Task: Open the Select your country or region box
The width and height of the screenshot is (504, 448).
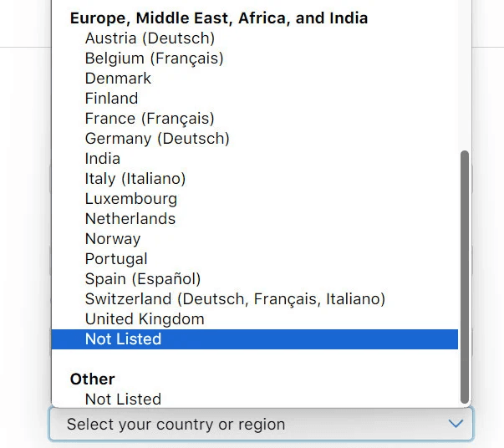Action: point(251,424)
